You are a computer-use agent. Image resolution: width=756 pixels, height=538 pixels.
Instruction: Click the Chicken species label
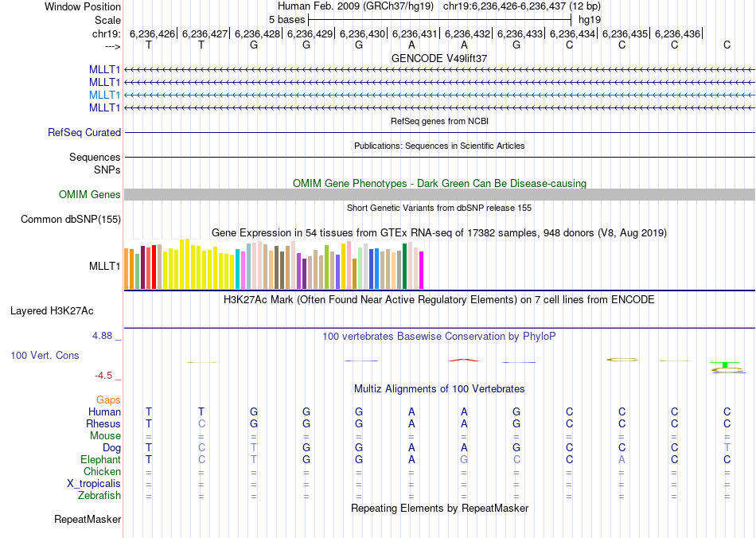102,471
